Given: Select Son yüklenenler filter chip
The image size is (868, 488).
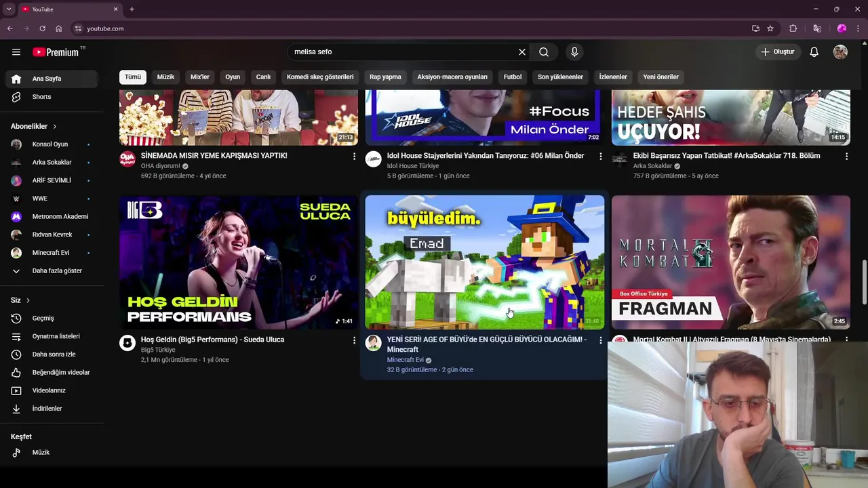Looking at the screenshot, I should 560,77.
